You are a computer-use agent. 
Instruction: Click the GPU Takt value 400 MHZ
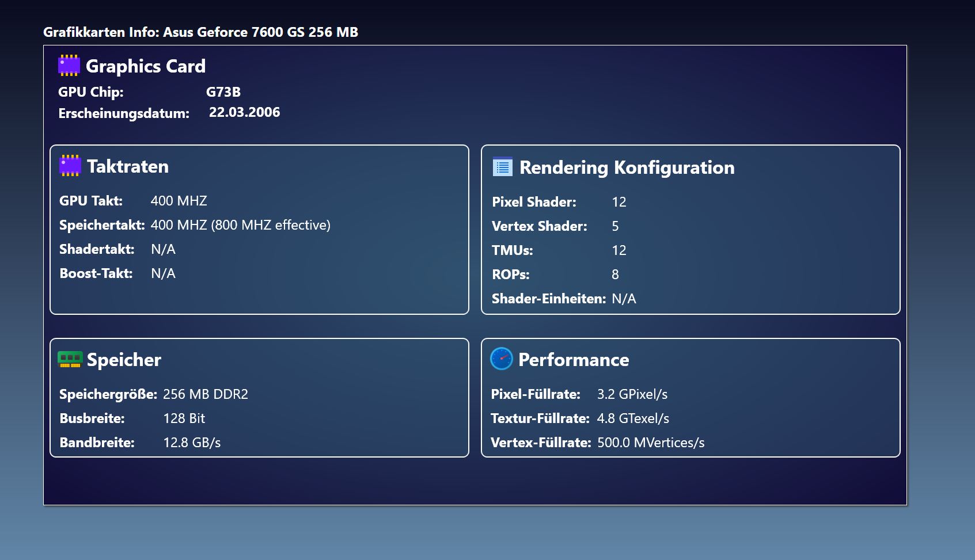179,201
